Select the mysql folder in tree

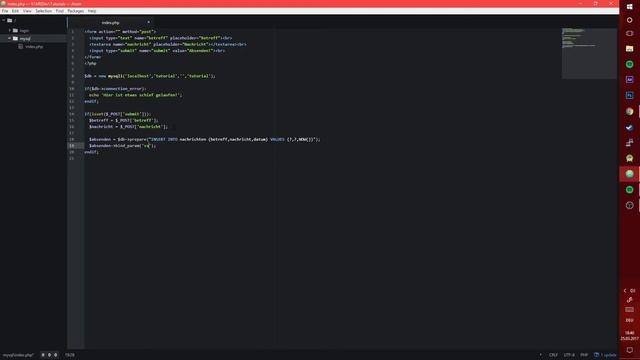point(25,38)
